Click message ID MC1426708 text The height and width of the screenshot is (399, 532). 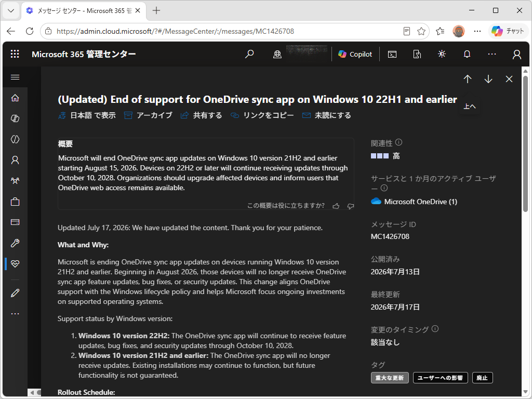coord(390,236)
